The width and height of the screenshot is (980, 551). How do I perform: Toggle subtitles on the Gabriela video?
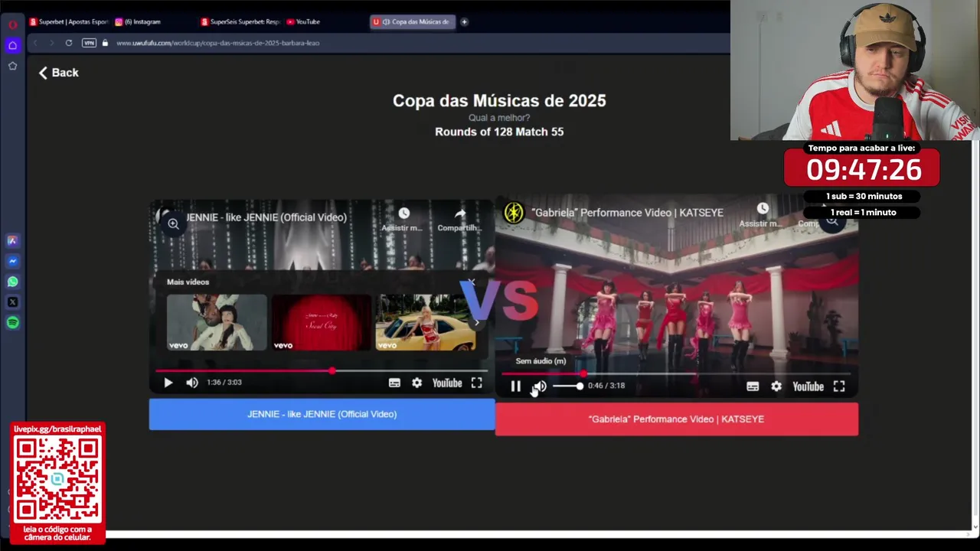[753, 386]
